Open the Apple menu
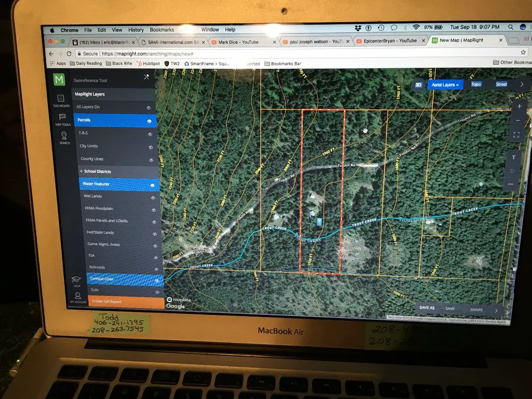The width and height of the screenshot is (532, 399). pyautogui.click(x=52, y=30)
